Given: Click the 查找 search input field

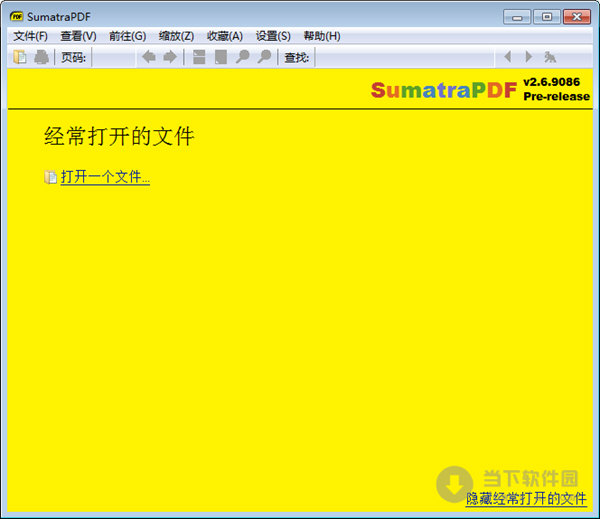Looking at the screenshot, I should pyautogui.click(x=404, y=57).
